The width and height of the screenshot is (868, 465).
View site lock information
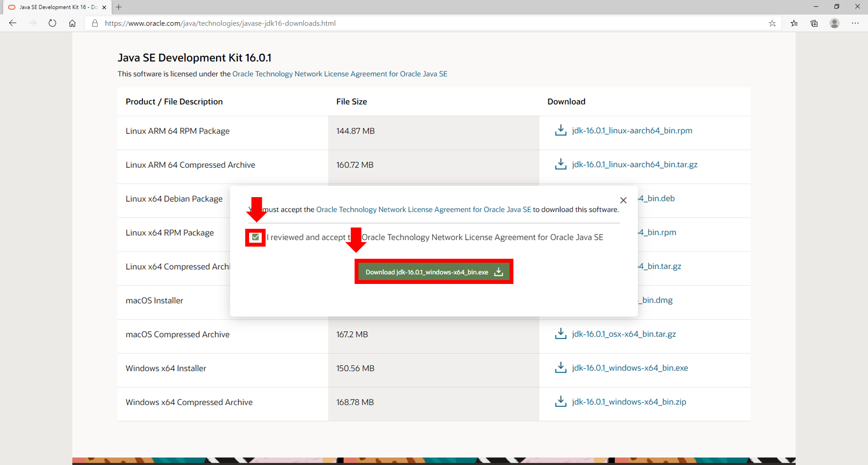[x=95, y=23]
